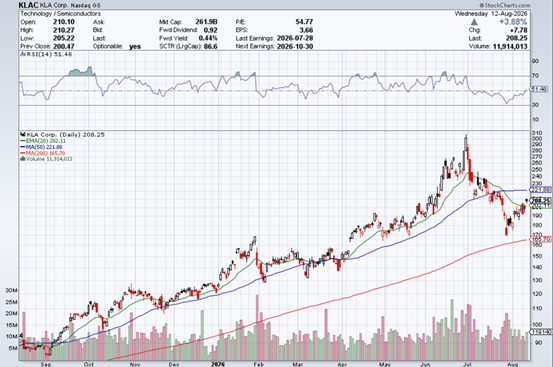The width and height of the screenshot is (553, 367).
Task: Click the date Wednesday 12-Aug-2026
Action: (x=491, y=14)
